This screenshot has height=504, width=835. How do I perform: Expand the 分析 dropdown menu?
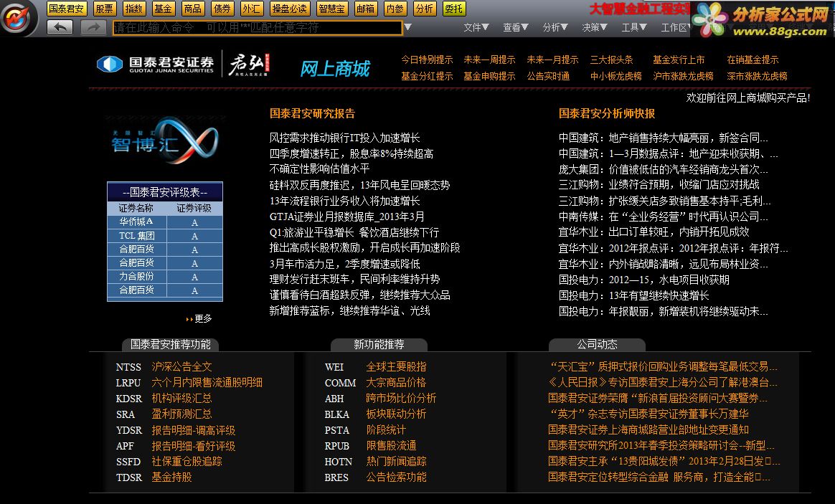[x=555, y=27]
